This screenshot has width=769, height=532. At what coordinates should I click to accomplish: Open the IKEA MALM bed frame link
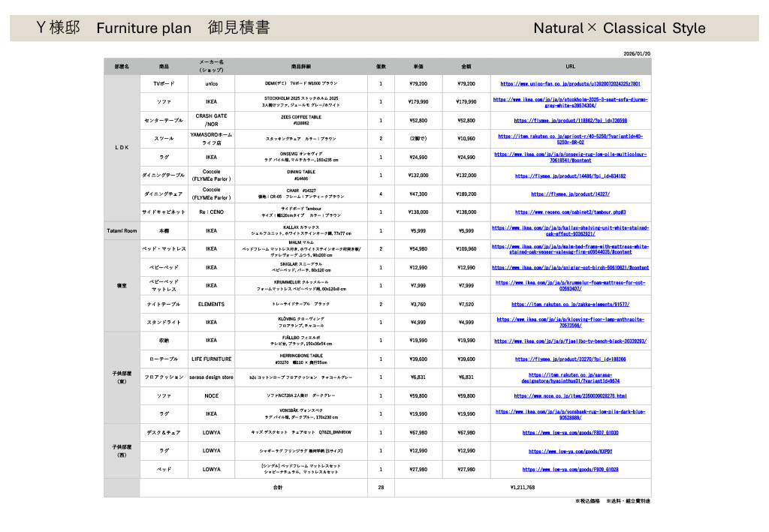[x=571, y=249]
